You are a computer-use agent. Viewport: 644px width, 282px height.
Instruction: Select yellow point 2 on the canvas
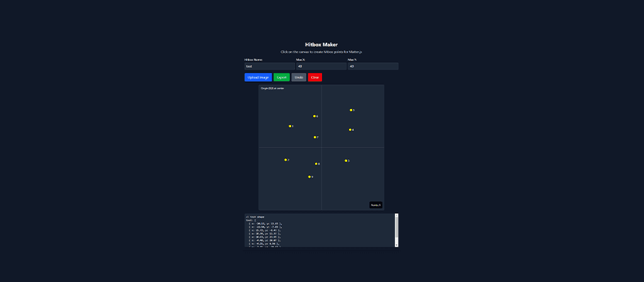click(x=286, y=160)
